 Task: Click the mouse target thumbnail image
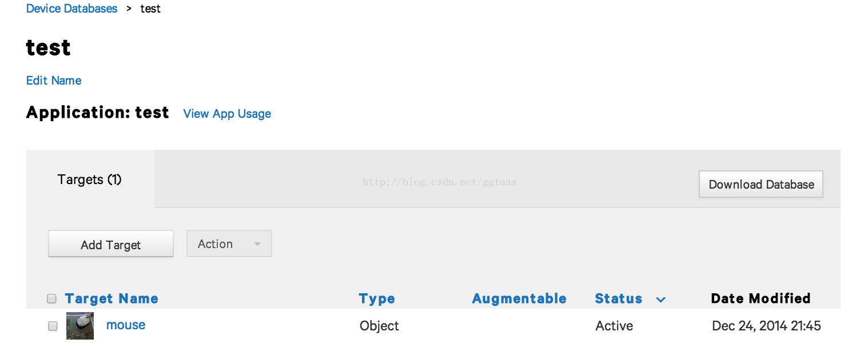point(80,326)
